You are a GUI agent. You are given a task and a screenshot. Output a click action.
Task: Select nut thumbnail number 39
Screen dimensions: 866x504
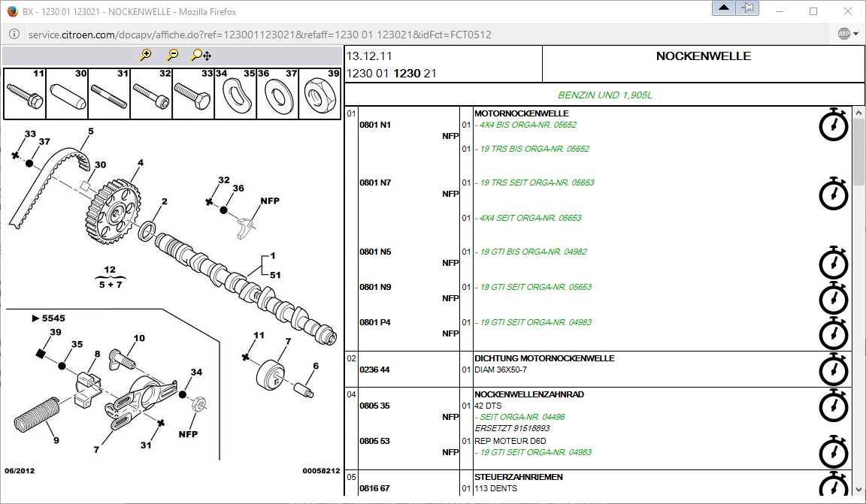[x=319, y=94]
